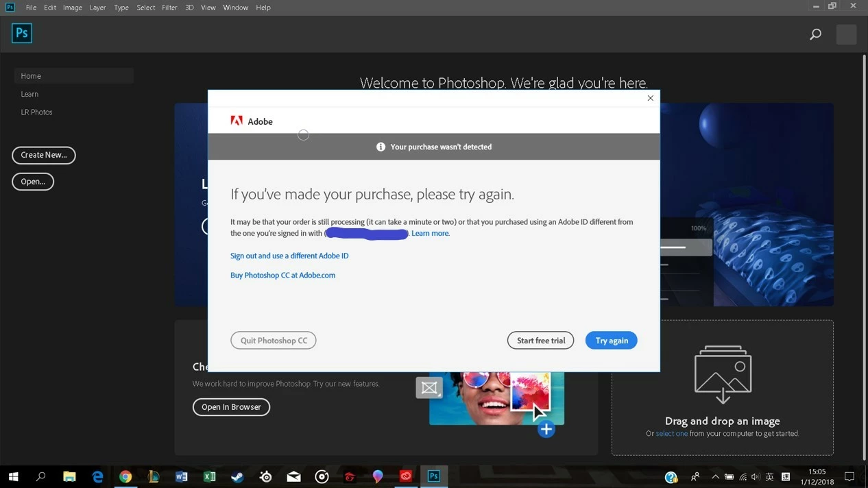Open Windows Start menu
The image size is (868, 488).
click(x=13, y=476)
